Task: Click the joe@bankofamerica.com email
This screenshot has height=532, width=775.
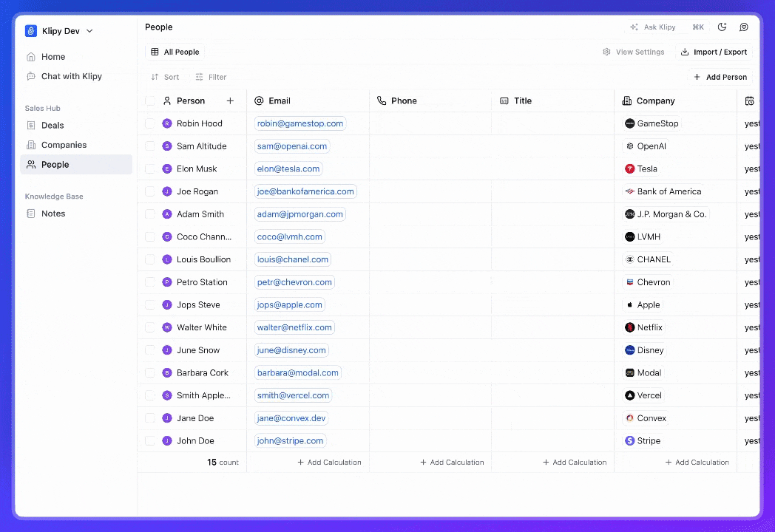Action: click(305, 191)
